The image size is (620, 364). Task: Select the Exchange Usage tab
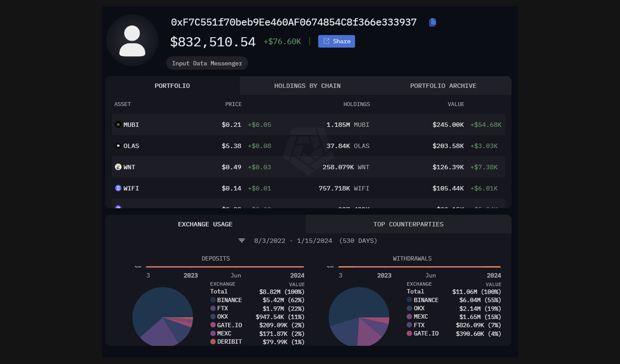pos(205,224)
